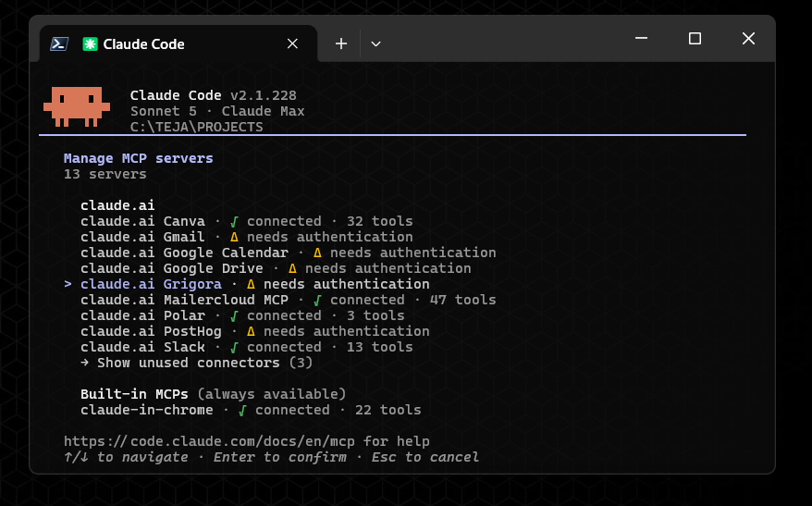Select the claude.ai Slack server row
The width and height of the screenshot is (812, 506).
pos(247,347)
